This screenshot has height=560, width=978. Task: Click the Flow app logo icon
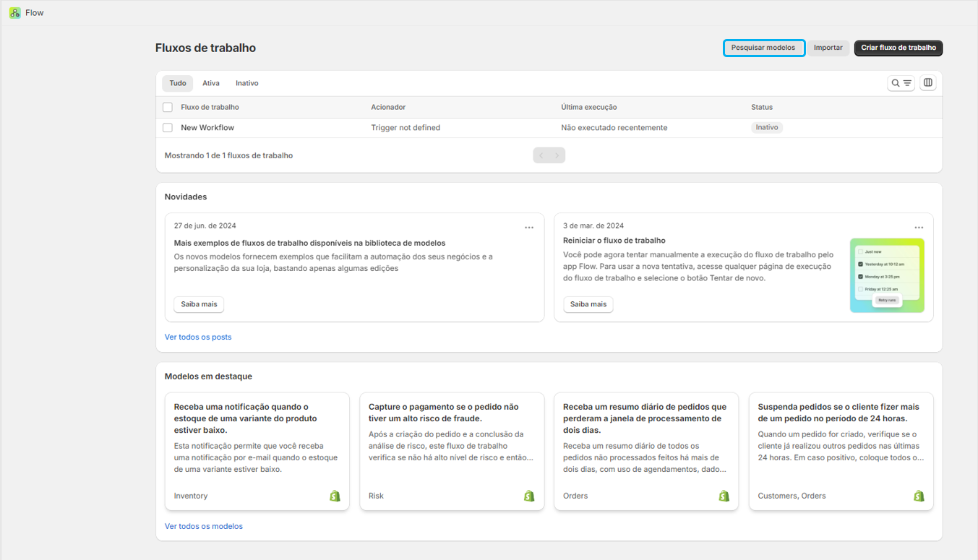(x=14, y=12)
